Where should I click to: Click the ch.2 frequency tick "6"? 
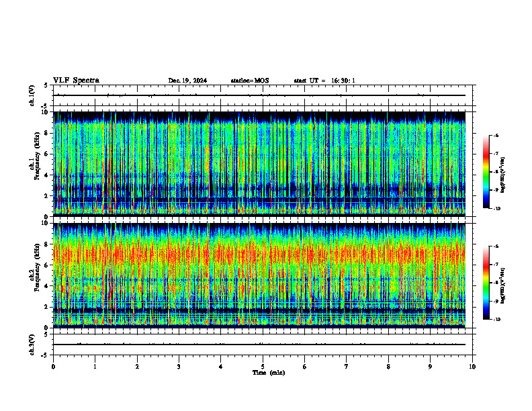pyautogui.click(x=47, y=265)
